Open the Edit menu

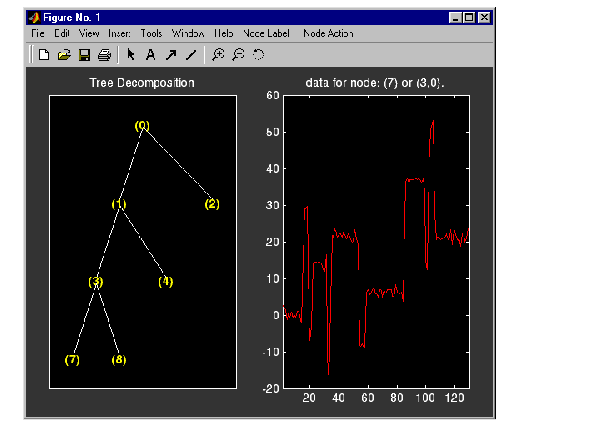[x=62, y=34]
